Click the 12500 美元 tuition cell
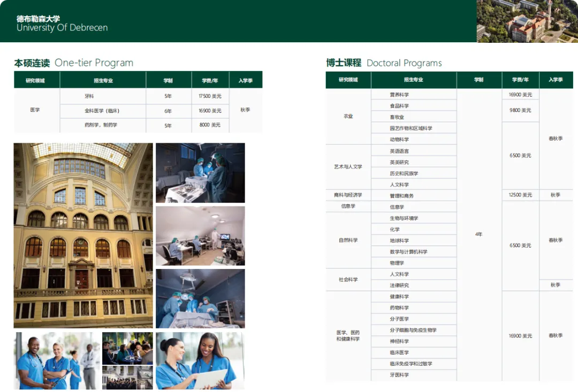Viewport: 578px width, 392px height. pos(520,195)
